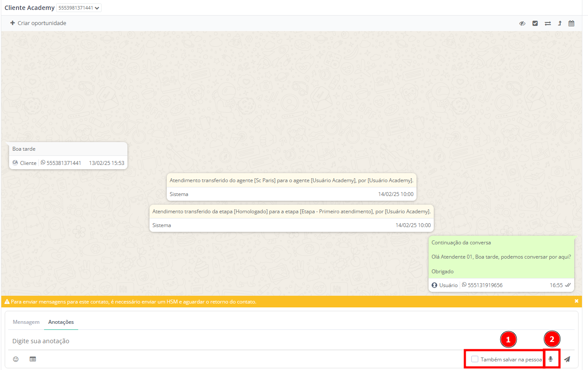Viewport: 588px width, 370px height.
Task: Click the transfer arrows icon
Action: point(547,23)
